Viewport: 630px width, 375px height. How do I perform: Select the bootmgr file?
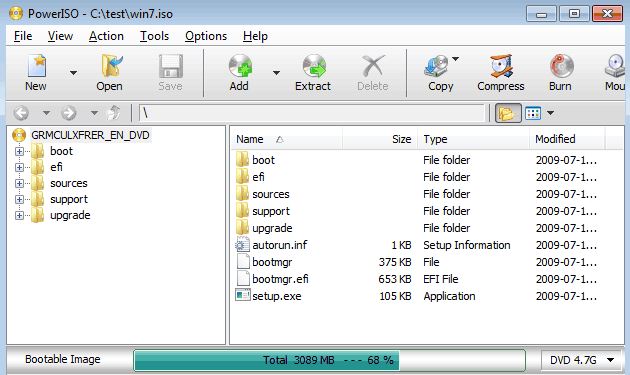coord(272,262)
